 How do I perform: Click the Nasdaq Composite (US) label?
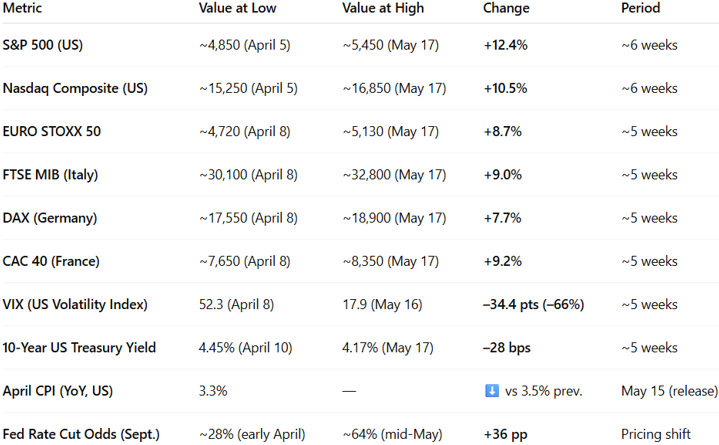75,88
